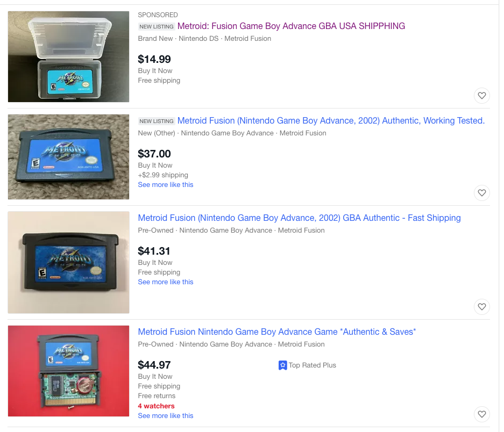Toggle heart icon for the $44.97 listing
This screenshot has height=432, width=504.
(x=481, y=414)
